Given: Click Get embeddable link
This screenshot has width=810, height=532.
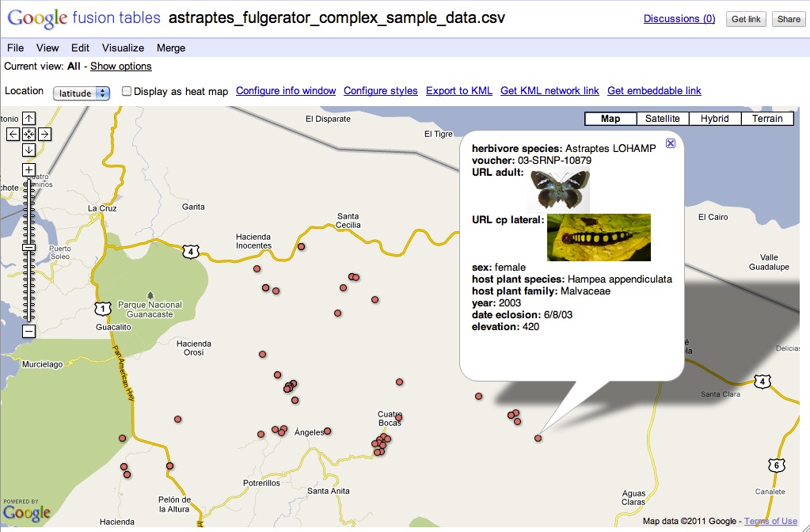Looking at the screenshot, I should 655,91.
